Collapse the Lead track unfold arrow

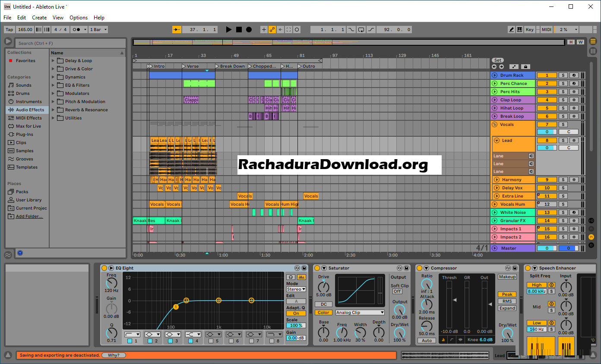(x=497, y=140)
